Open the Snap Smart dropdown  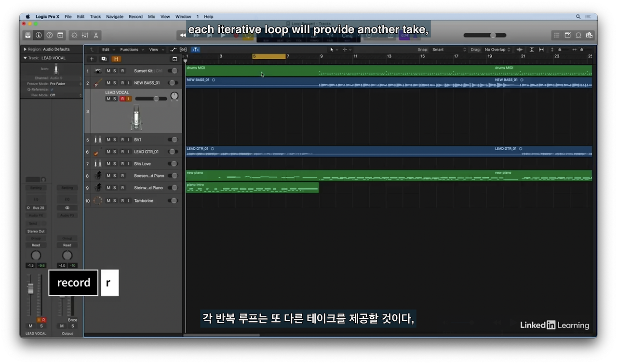coord(449,50)
